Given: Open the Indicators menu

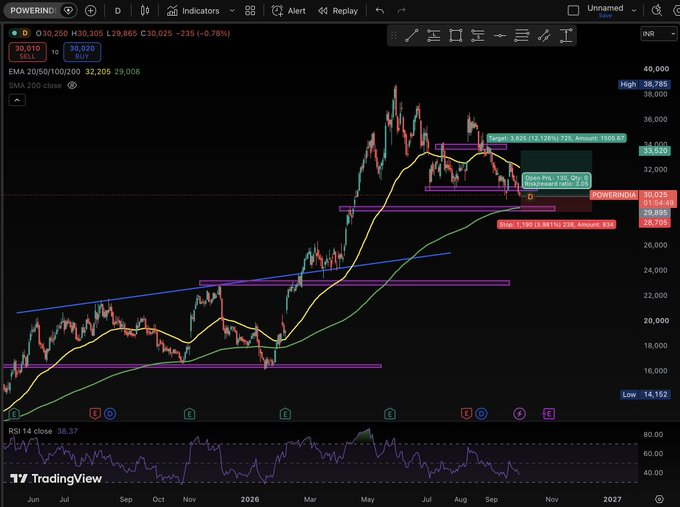Looking at the screenshot, I should (x=193, y=11).
